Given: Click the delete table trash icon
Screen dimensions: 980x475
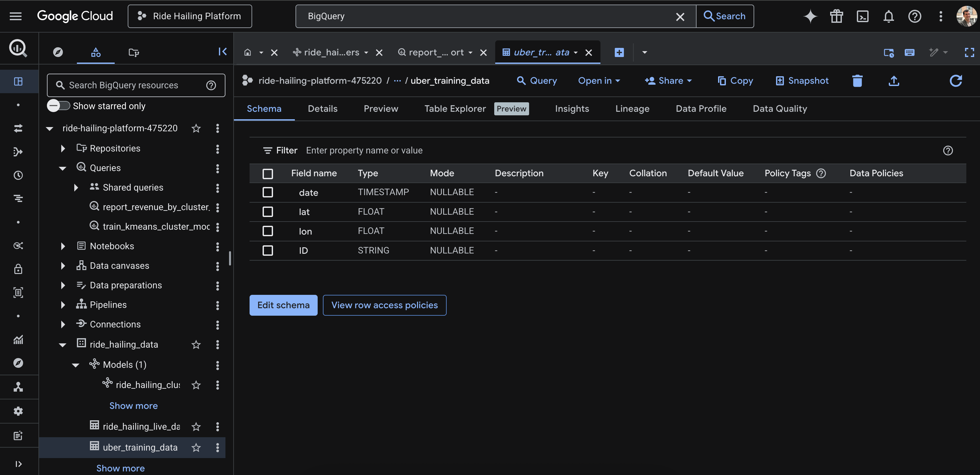Looking at the screenshot, I should click(857, 80).
